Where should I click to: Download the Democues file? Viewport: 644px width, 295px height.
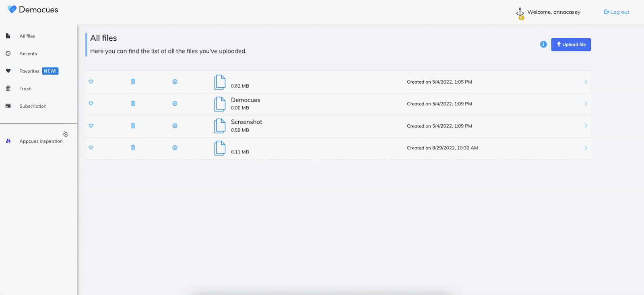click(x=175, y=103)
